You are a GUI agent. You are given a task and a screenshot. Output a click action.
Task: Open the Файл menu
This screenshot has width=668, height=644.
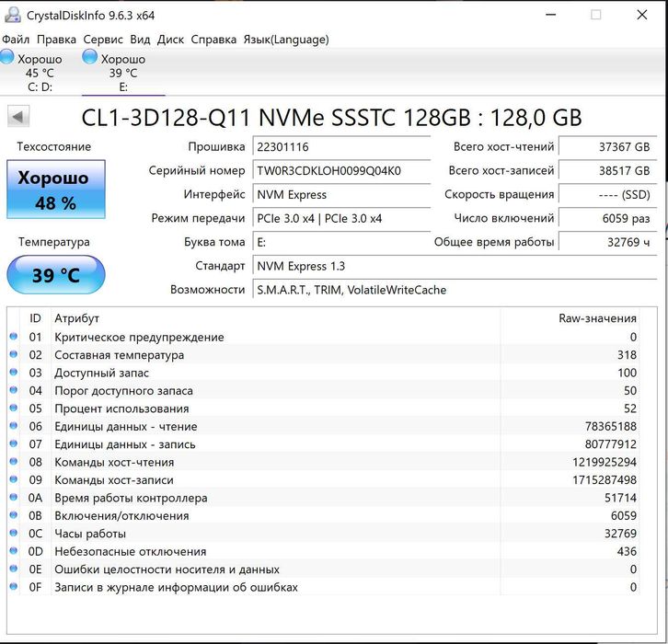(16, 40)
